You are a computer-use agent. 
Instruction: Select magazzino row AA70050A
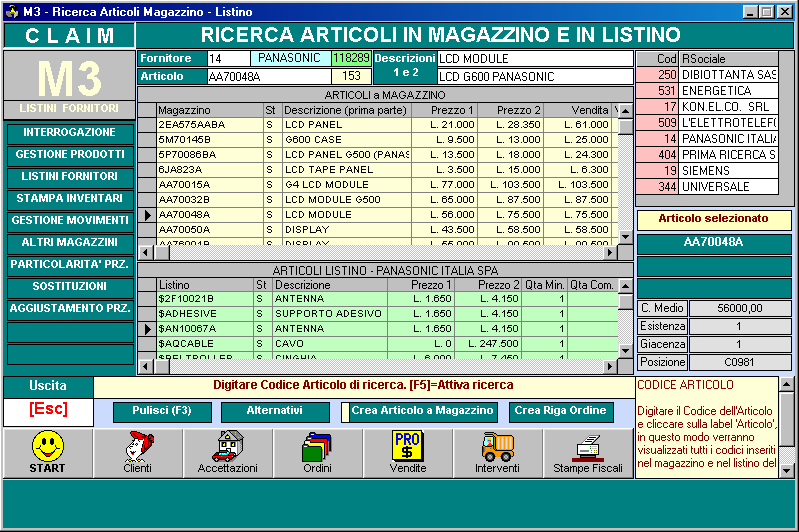pyautogui.click(x=378, y=230)
